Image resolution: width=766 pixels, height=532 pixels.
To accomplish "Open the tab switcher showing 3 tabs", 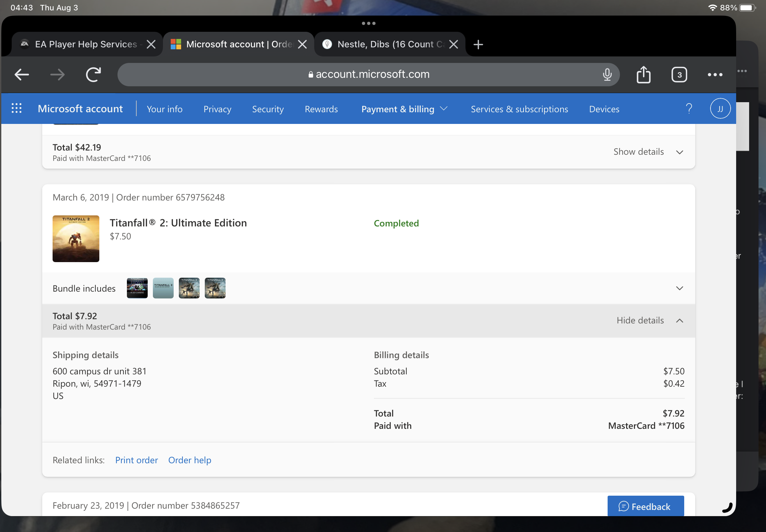I will point(679,75).
